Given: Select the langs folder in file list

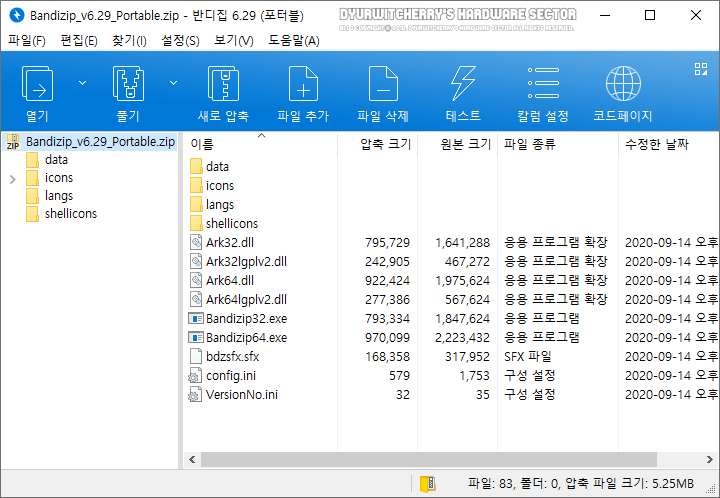Looking at the screenshot, I should pyautogui.click(x=219, y=205).
